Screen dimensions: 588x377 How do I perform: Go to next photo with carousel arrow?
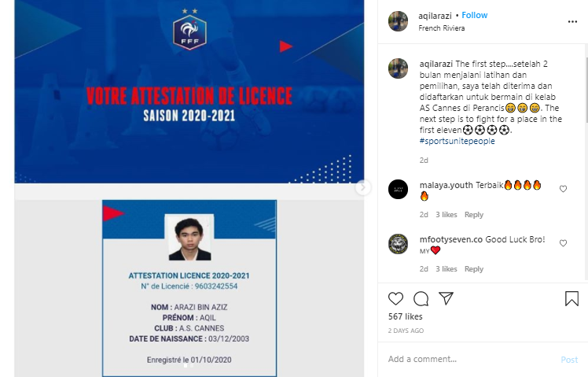(362, 187)
